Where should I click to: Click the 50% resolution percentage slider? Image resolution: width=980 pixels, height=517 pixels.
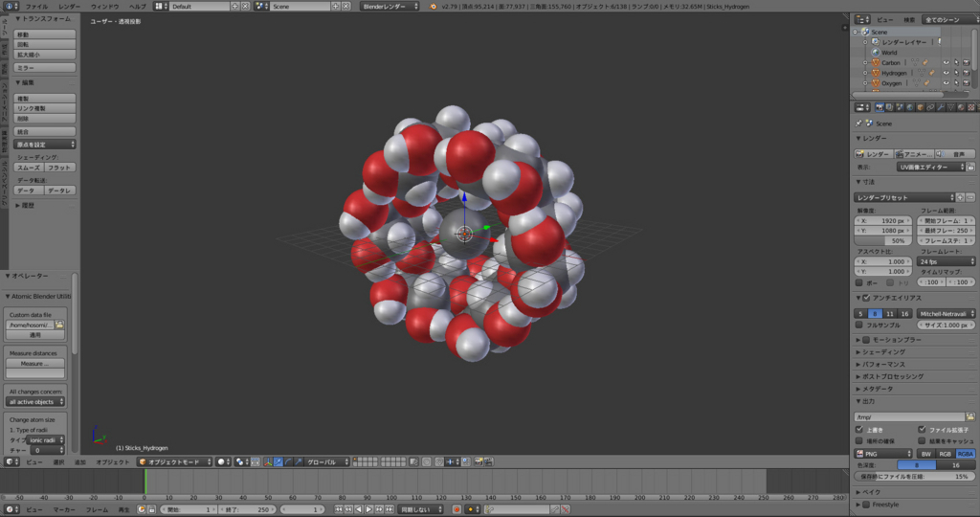[x=883, y=240]
